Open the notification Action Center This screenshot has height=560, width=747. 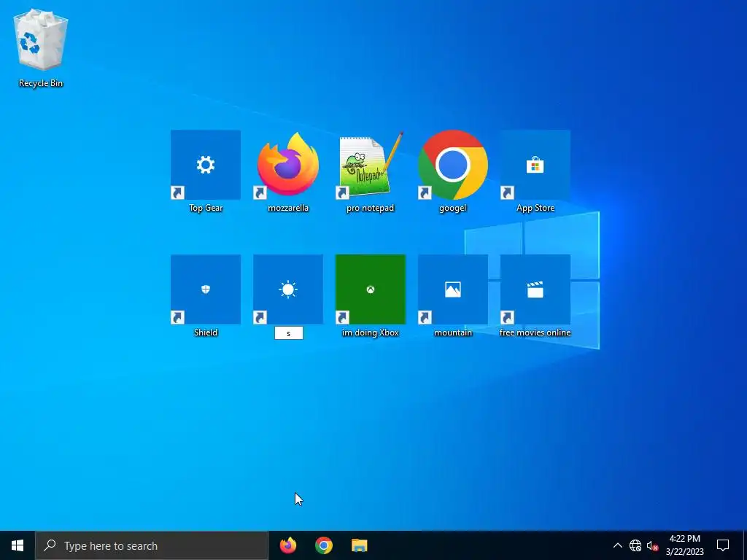point(723,545)
